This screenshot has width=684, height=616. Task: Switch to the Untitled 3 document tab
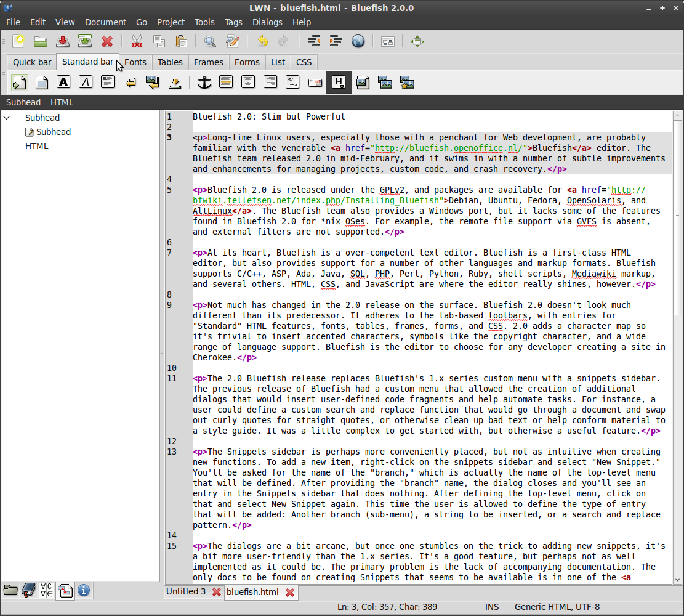click(x=186, y=591)
